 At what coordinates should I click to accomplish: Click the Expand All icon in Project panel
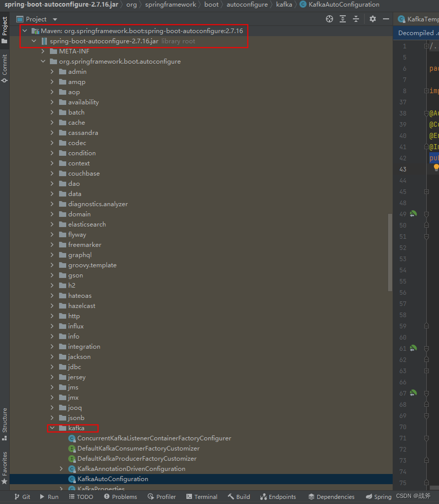pos(343,19)
